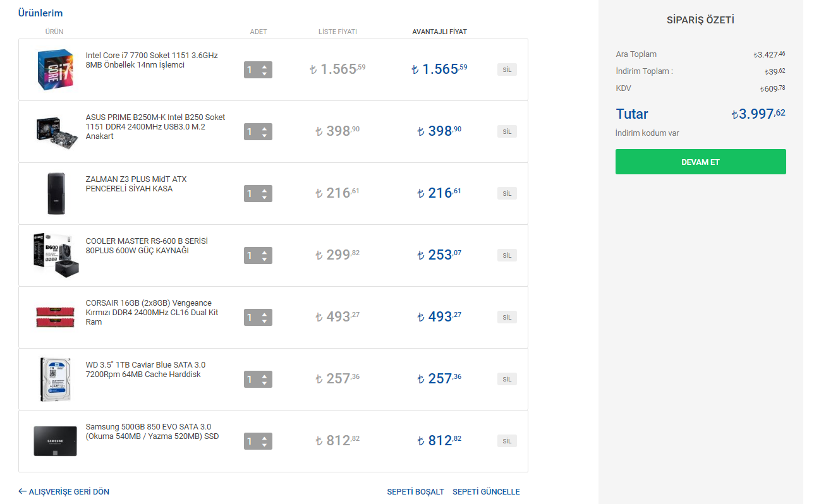Focus the quantity number for Corsair Vengeance RAM

[x=251, y=317]
